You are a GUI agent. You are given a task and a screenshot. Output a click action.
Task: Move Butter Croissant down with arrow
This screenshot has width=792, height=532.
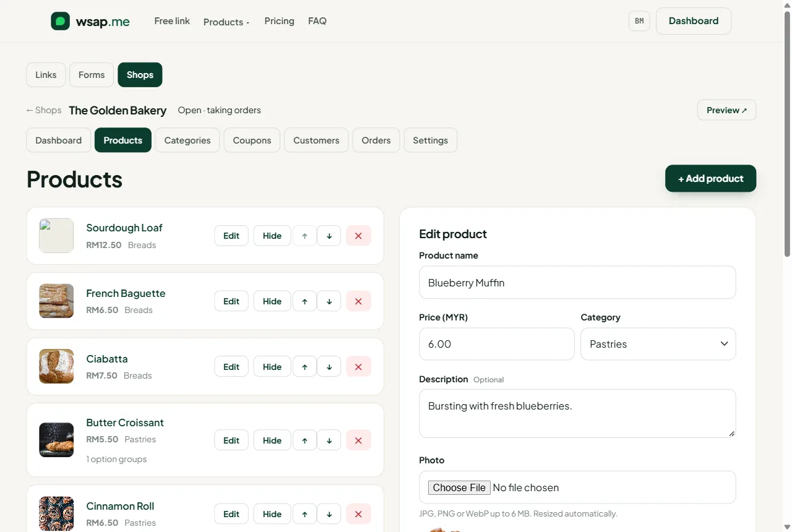coord(329,440)
